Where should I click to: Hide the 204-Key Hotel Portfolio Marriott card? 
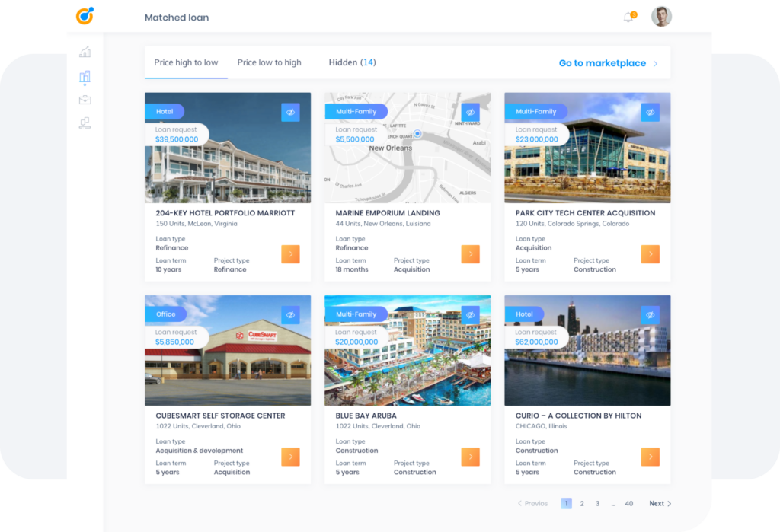pyautogui.click(x=290, y=113)
